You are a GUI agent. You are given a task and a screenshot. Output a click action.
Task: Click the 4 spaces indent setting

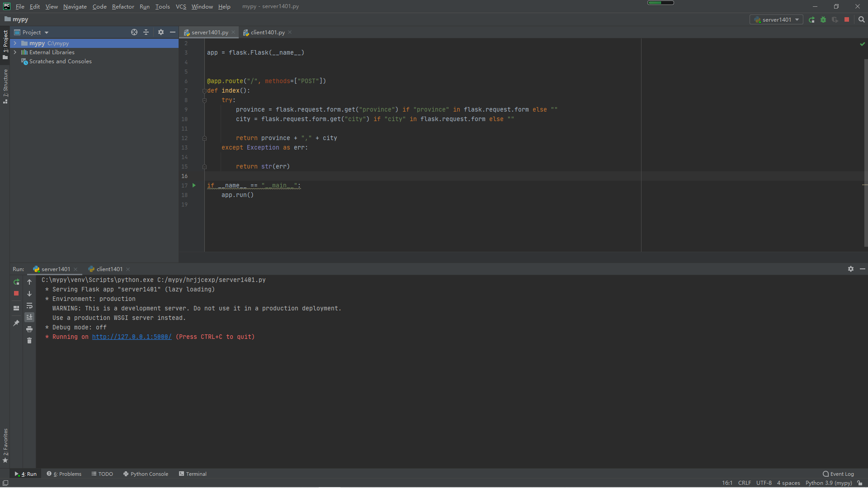788,483
